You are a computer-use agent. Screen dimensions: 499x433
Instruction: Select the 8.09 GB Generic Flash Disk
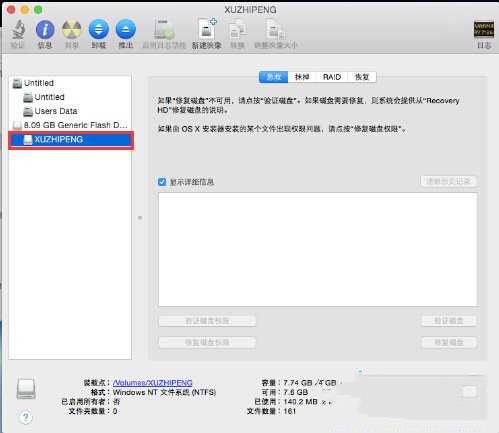point(71,125)
